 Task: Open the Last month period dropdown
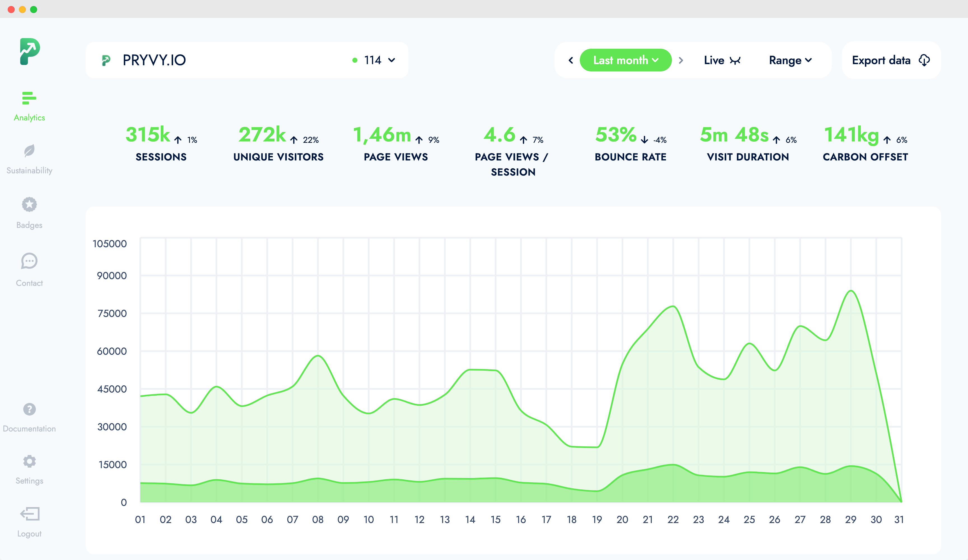pos(656,60)
